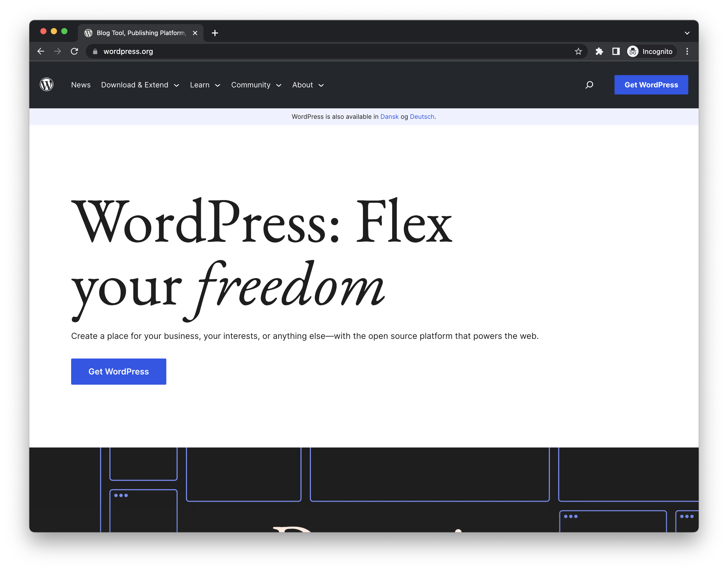Click the red close window button
The width and height of the screenshot is (728, 571).
[x=43, y=31]
